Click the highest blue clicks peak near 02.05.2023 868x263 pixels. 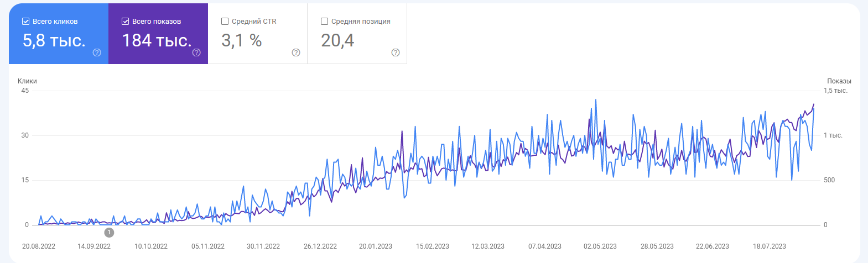point(596,100)
